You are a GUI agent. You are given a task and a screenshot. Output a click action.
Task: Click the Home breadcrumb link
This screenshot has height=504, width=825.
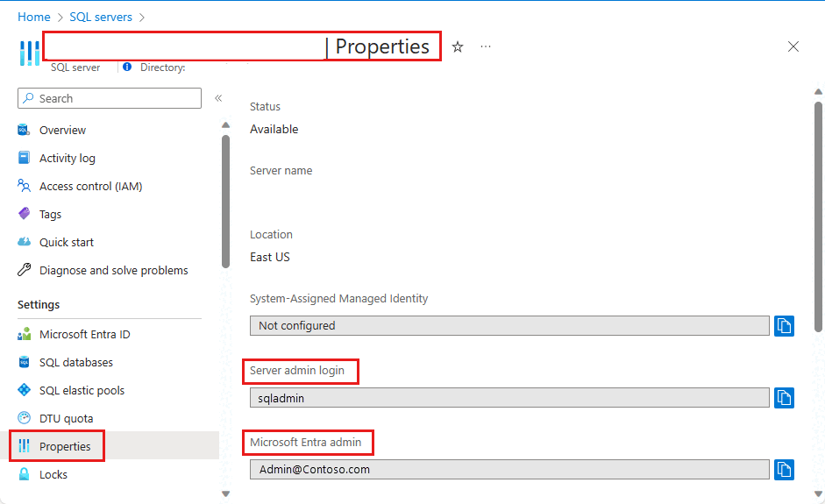pyautogui.click(x=34, y=17)
